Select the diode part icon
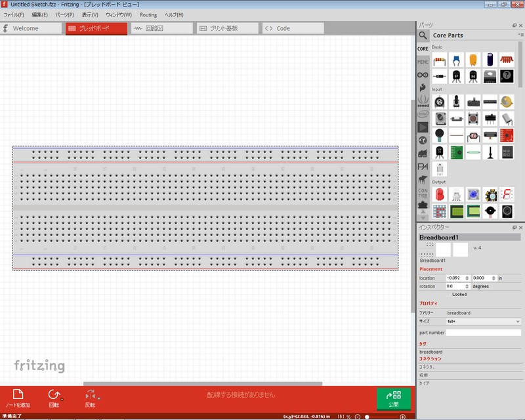The image size is (525, 420). [439, 76]
